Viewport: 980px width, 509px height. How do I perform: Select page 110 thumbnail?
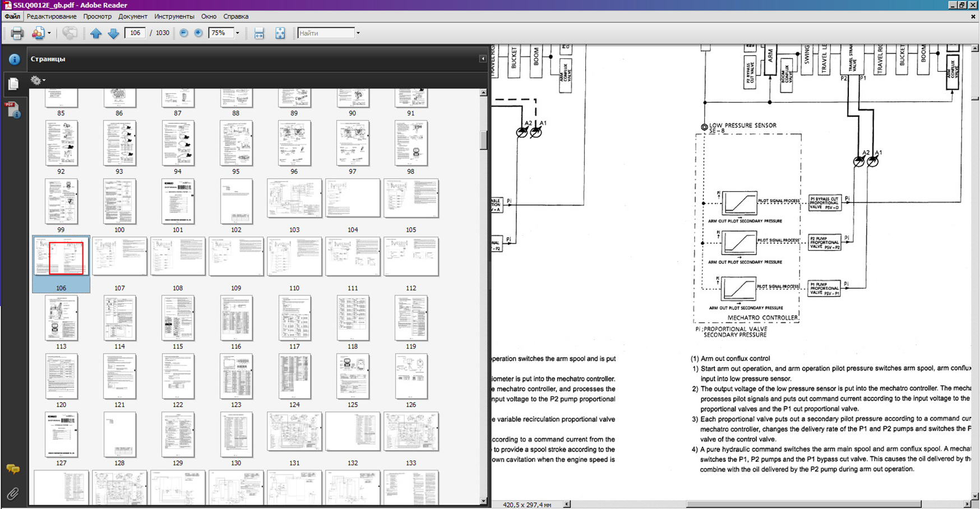tap(294, 257)
